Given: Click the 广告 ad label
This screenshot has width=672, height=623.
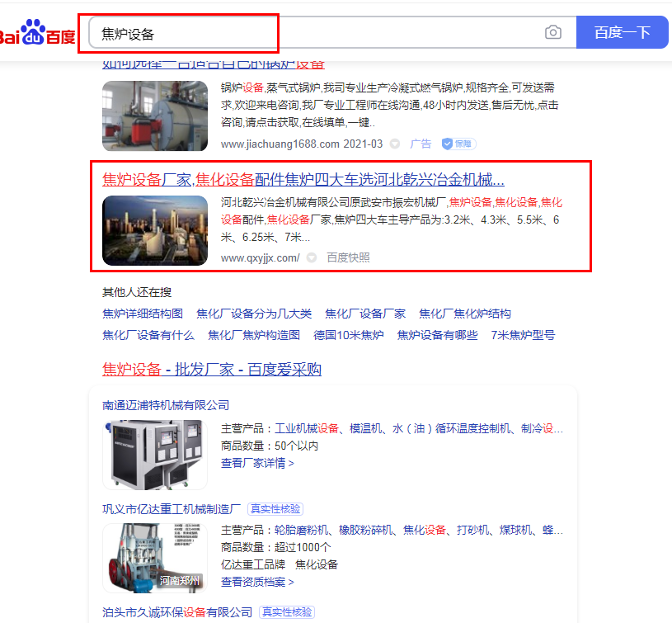Looking at the screenshot, I should (421, 144).
